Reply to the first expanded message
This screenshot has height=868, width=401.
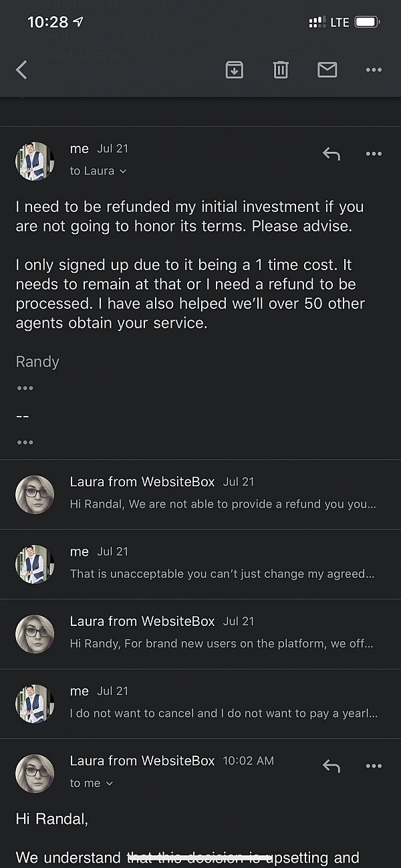[331, 154]
